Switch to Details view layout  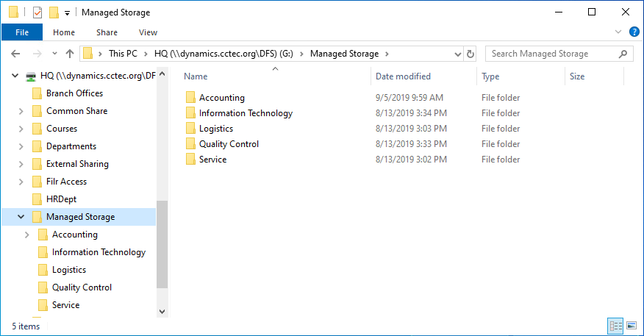(615, 325)
